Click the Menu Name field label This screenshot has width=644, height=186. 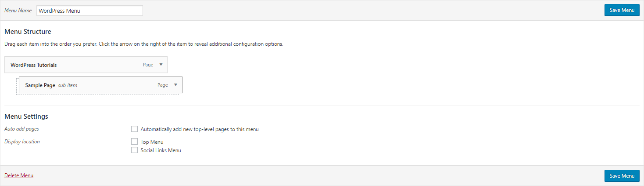[x=18, y=11]
